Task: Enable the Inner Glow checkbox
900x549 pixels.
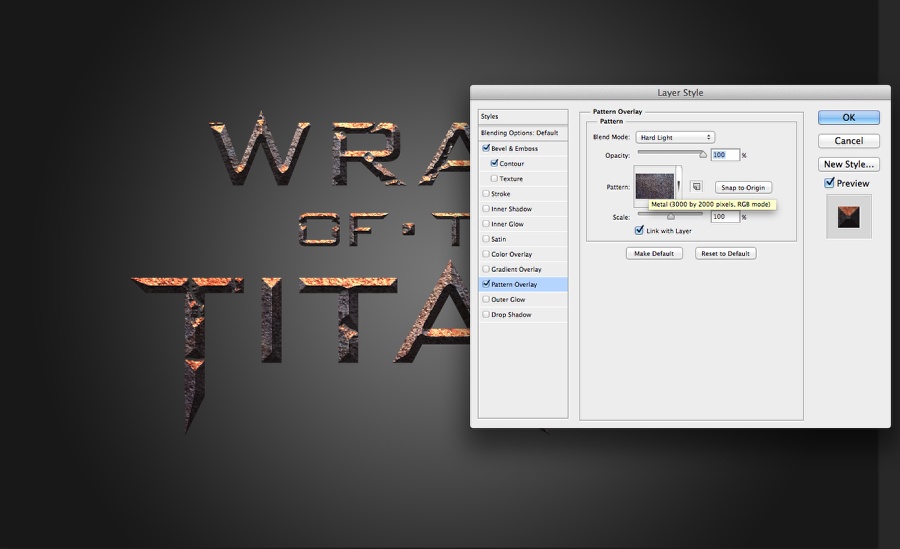Action: pos(486,223)
